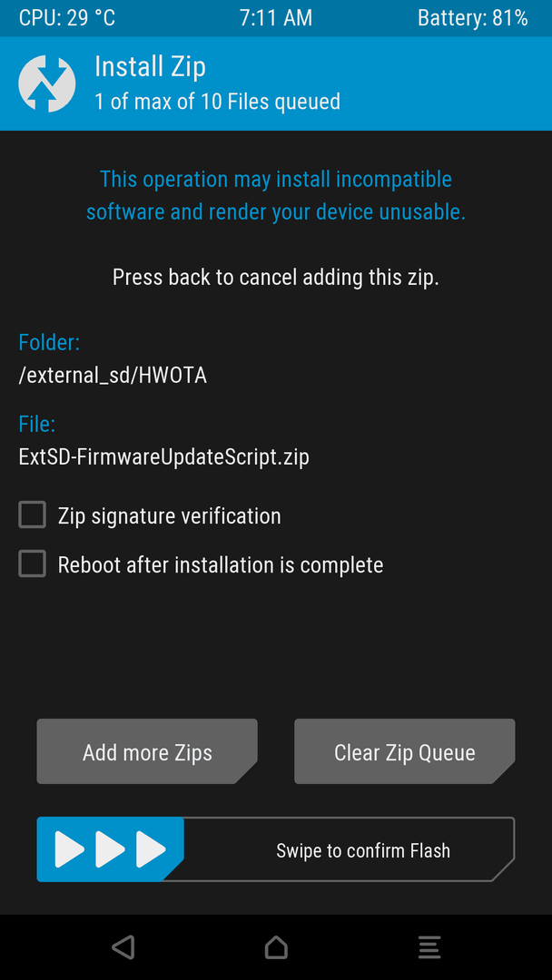
Task: Tap the 7:11 AM clock display
Action: [x=276, y=17]
